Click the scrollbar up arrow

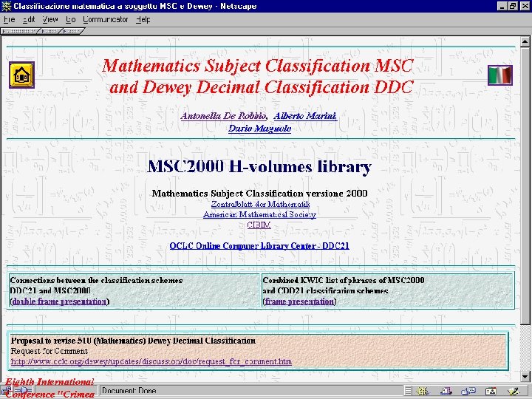point(525,42)
